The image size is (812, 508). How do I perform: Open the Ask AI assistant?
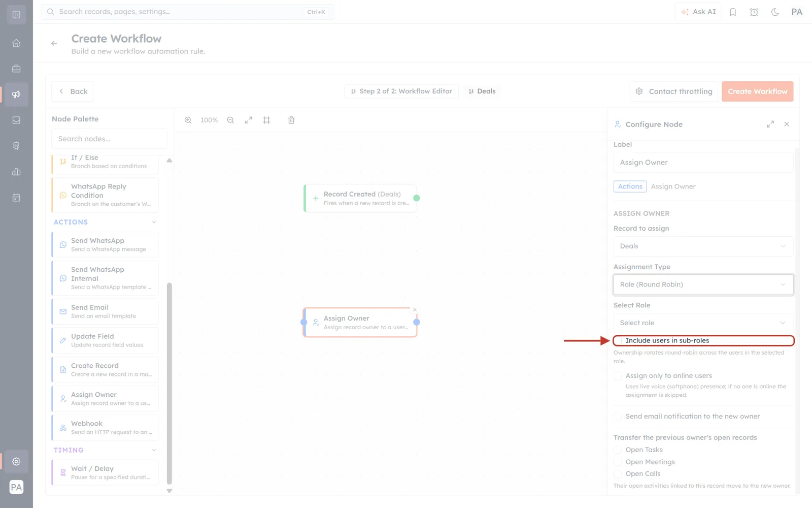pos(698,12)
